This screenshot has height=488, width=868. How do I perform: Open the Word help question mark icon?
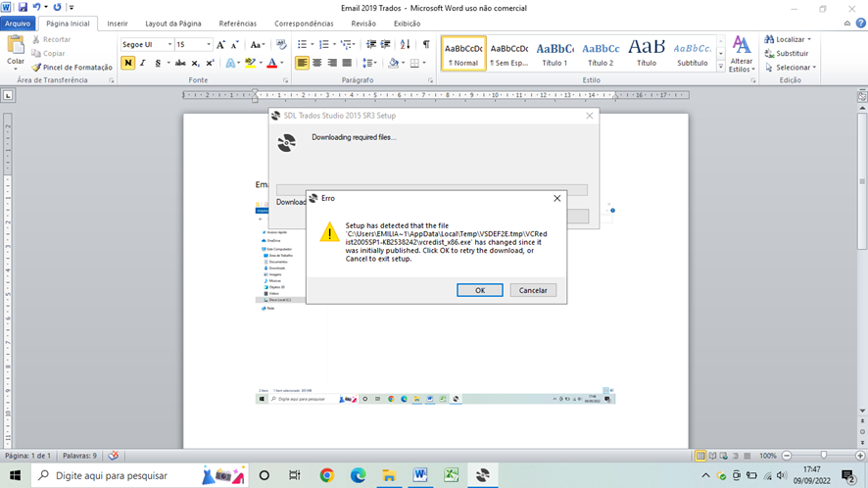coord(861,24)
